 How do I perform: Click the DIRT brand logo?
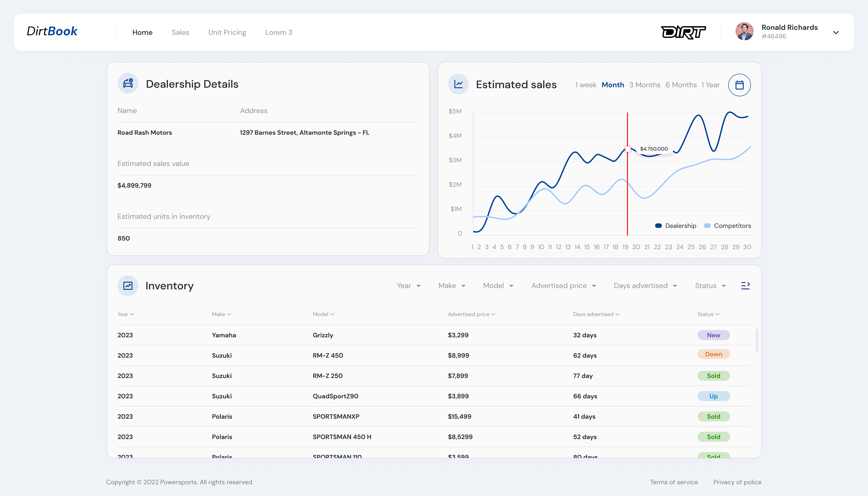click(683, 32)
